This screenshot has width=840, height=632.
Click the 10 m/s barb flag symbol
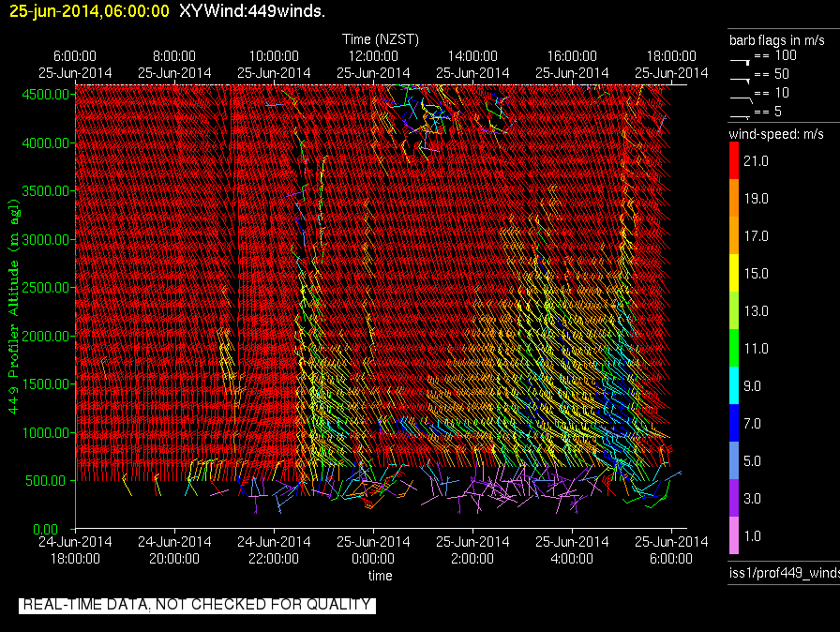pyautogui.click(x=742, y=99)
